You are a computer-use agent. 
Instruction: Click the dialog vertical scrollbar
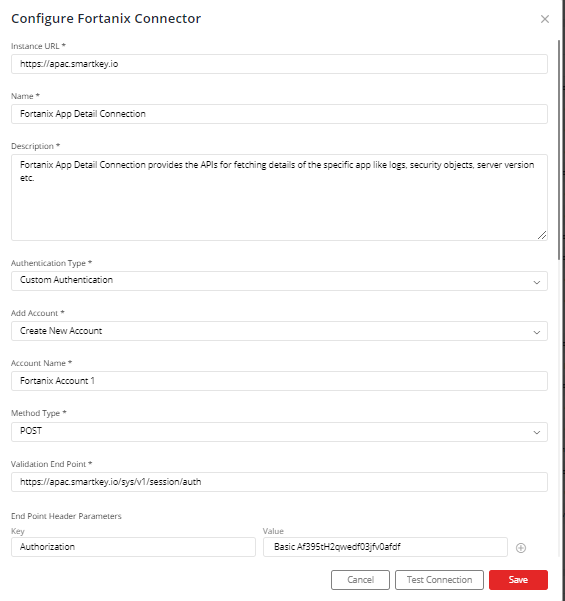(559, 149)
